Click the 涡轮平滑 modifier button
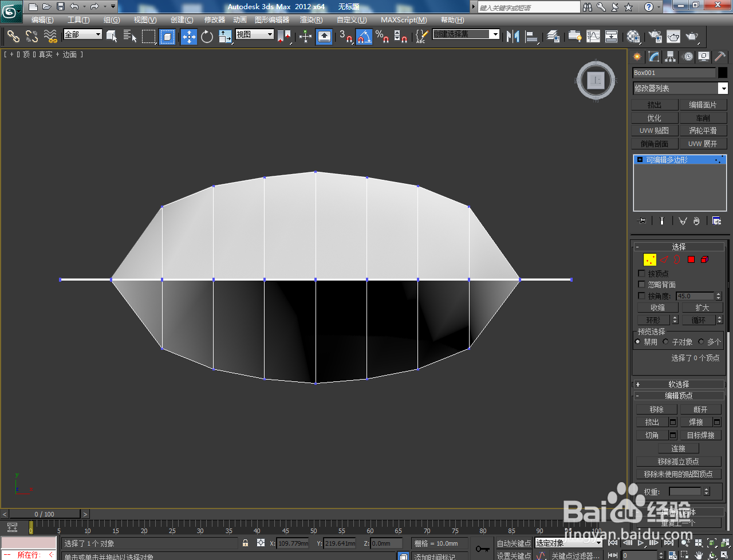This screenshot has width=733, height=560. tap(703, 131)
